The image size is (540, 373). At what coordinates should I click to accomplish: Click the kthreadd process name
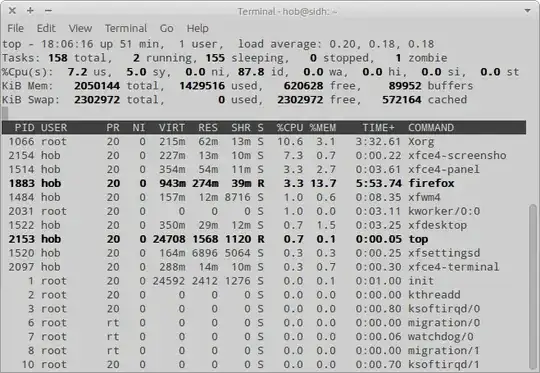[x=434, y=295]
